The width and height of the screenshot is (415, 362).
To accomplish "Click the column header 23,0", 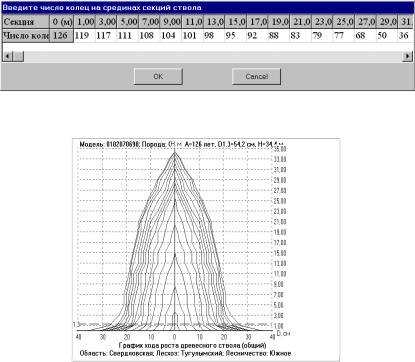I will point(322,22).
